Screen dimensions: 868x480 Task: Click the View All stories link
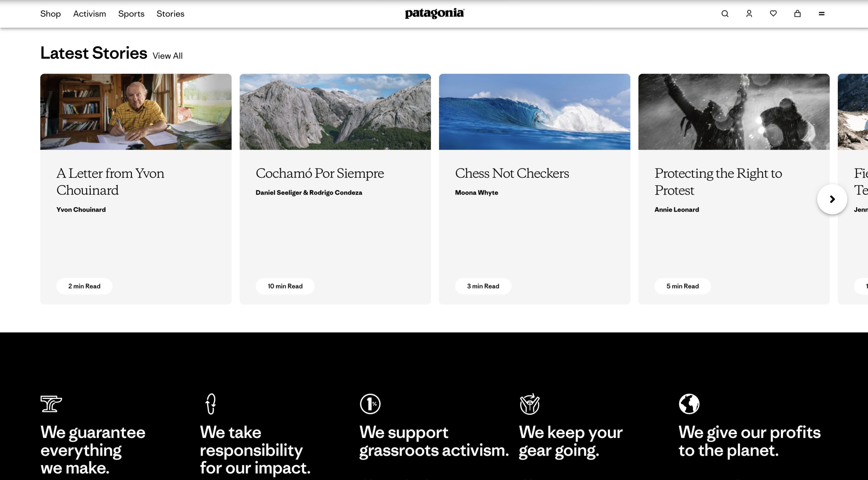coord(167,56)
